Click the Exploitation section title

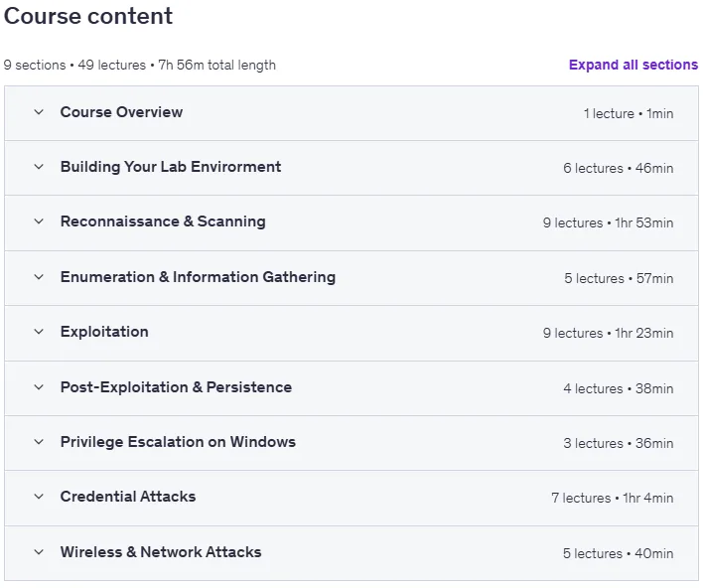pyautogui.click(x=104, y=332)
